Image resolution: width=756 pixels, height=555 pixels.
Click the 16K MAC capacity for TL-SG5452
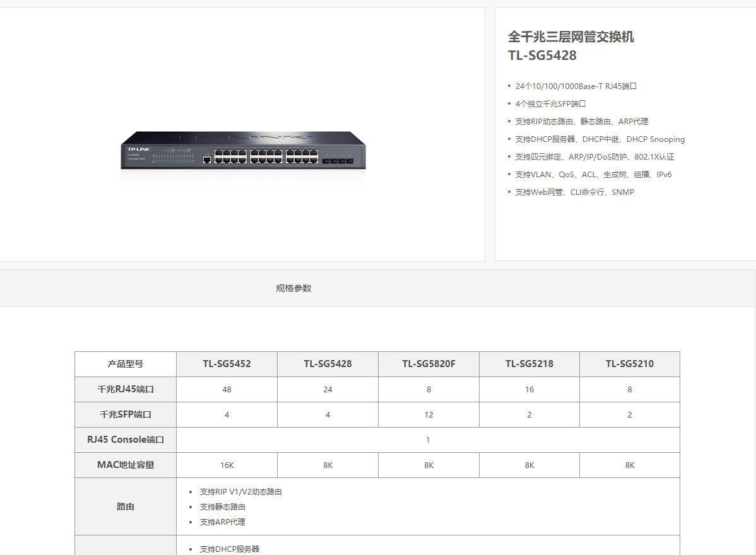[x=227, y=465]
